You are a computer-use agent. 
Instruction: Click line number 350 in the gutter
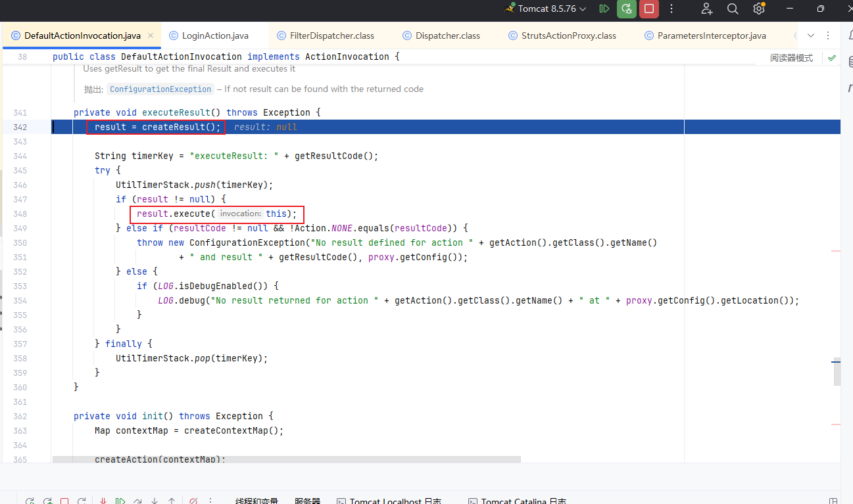pyautogui.click(x=20, y=242)
